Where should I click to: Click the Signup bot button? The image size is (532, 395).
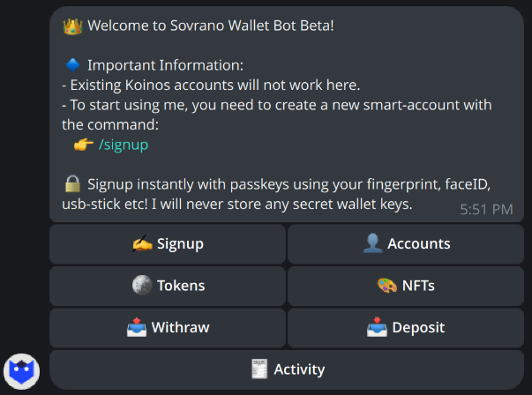click(168, 243)
